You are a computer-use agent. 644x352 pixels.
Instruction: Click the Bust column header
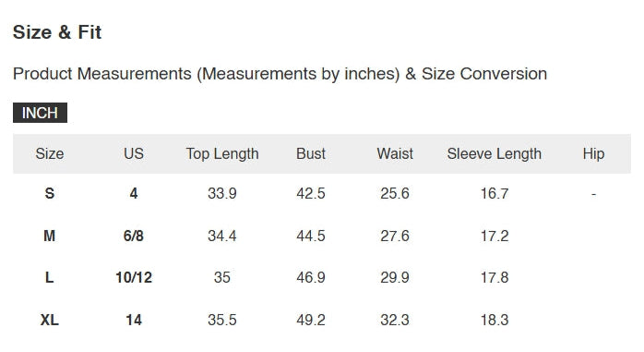click(311, 153)
